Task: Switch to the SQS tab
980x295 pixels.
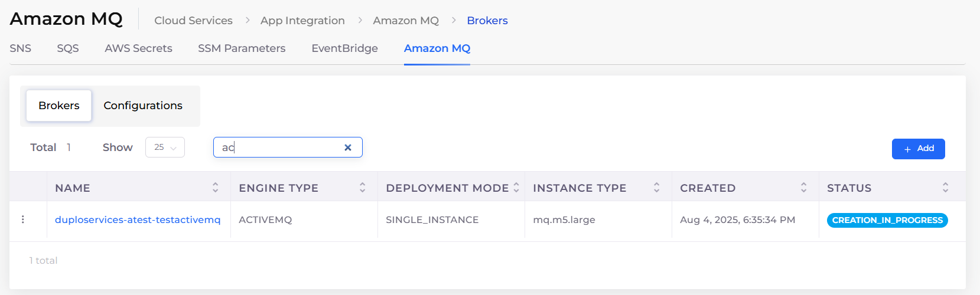Action: click(x=68, y=48)
